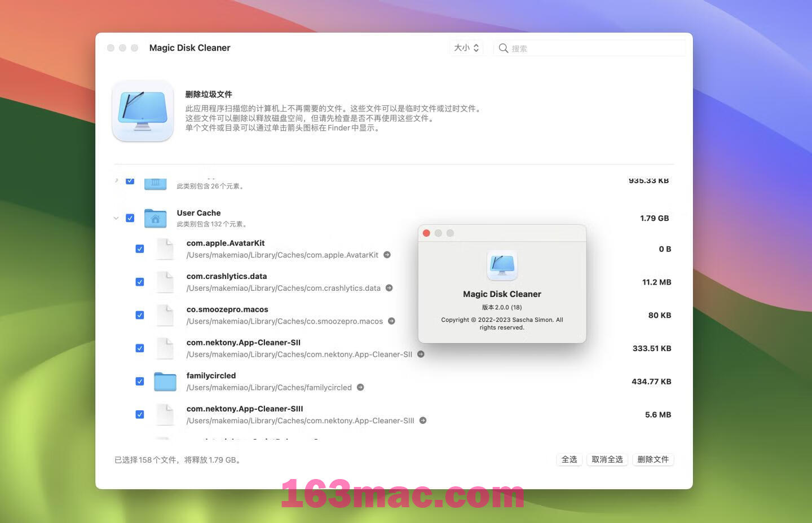The height and width of the screenshot is (523, 812).
Task: Uncheck co.smoozepro.macos checkbox
Action: [140, 316]
